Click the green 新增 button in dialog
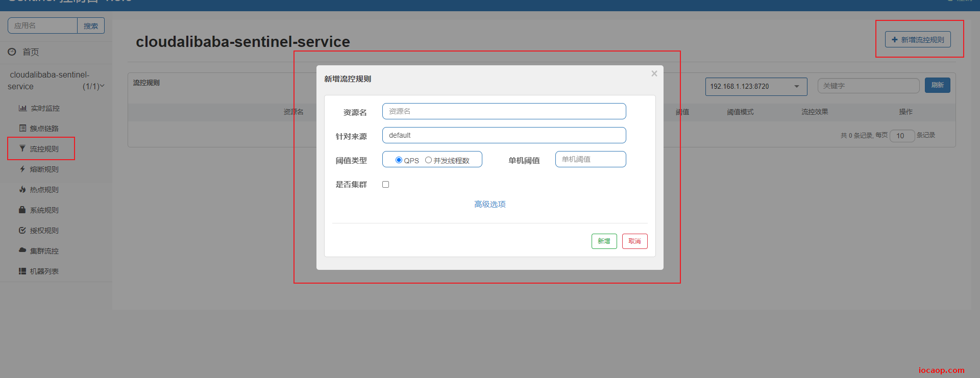This screenshot has width=980, height=378. click(x=604, y=241)
